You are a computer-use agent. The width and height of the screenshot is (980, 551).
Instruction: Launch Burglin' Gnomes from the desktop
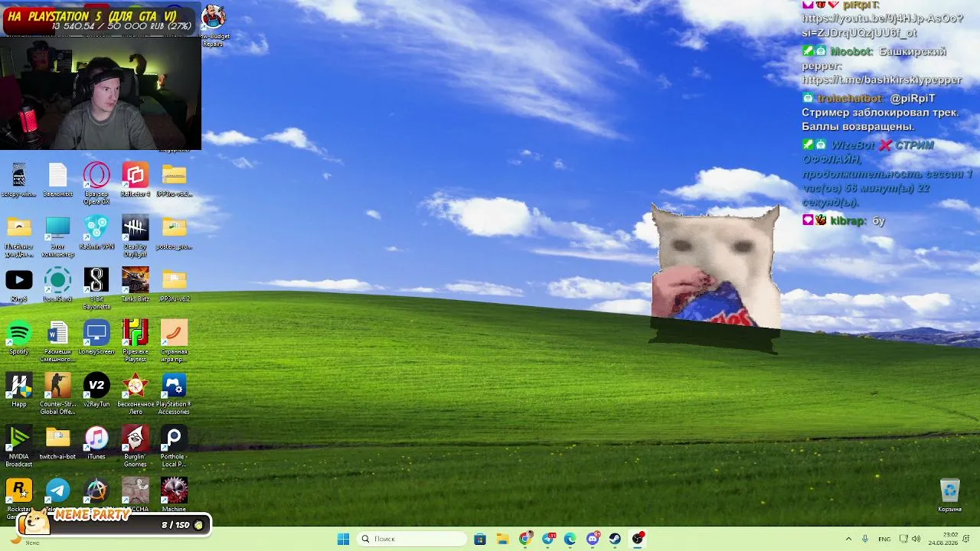click(x=136, y=446)
